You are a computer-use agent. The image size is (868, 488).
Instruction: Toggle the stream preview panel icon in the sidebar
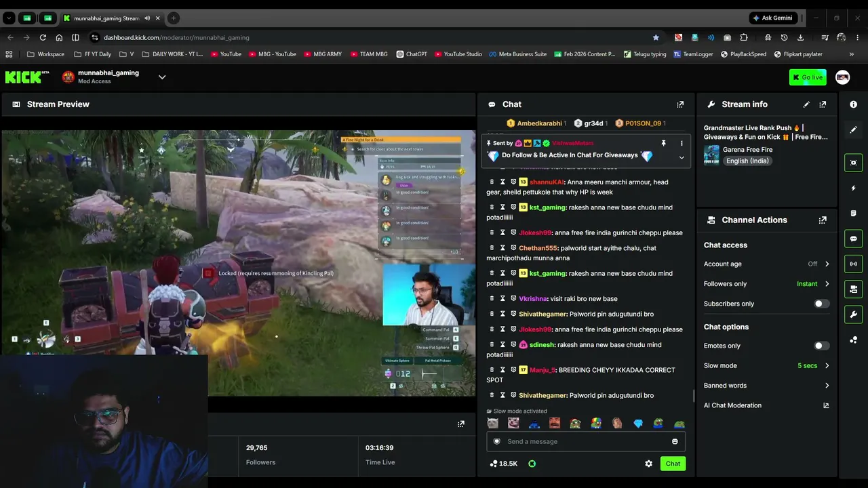click(853, 163)
